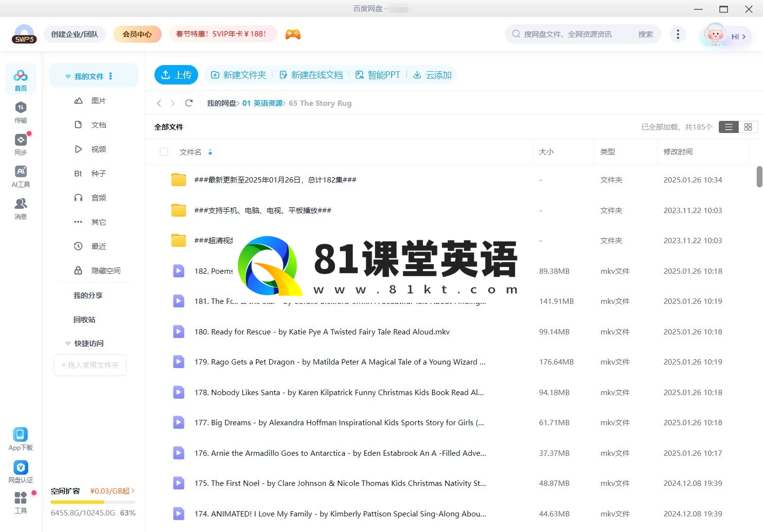
Task: Click the 空间扩容 price link
Action: 112,491
